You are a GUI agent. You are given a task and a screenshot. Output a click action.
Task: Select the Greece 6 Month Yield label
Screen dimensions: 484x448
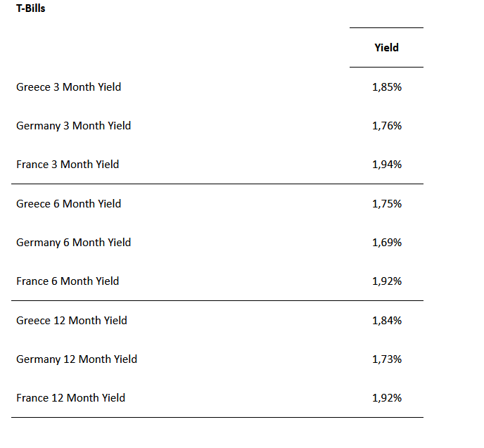tap(68, 204)
